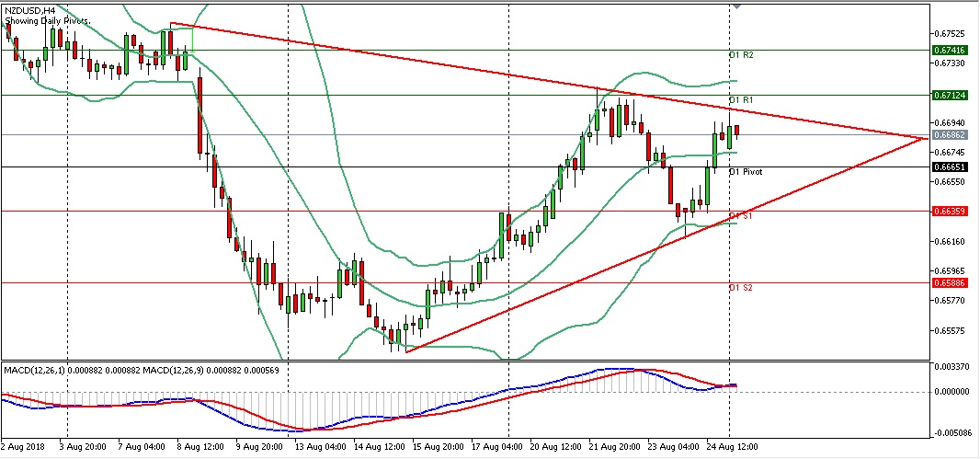Select the red 0.66359 S1 price tag
980x459 pixels.
[949, 211]
